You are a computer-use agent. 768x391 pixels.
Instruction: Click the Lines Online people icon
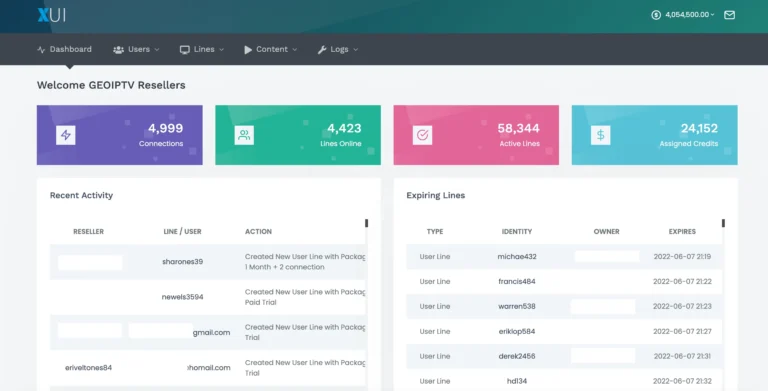pyautogui.click(x=244, y=135)
